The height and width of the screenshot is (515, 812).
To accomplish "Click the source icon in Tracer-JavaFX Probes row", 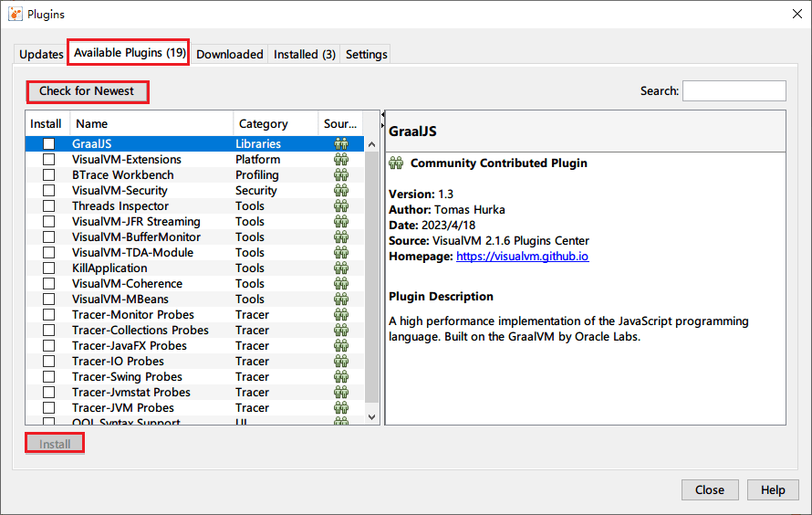I will pyautogui.click(x=340, y=346).
